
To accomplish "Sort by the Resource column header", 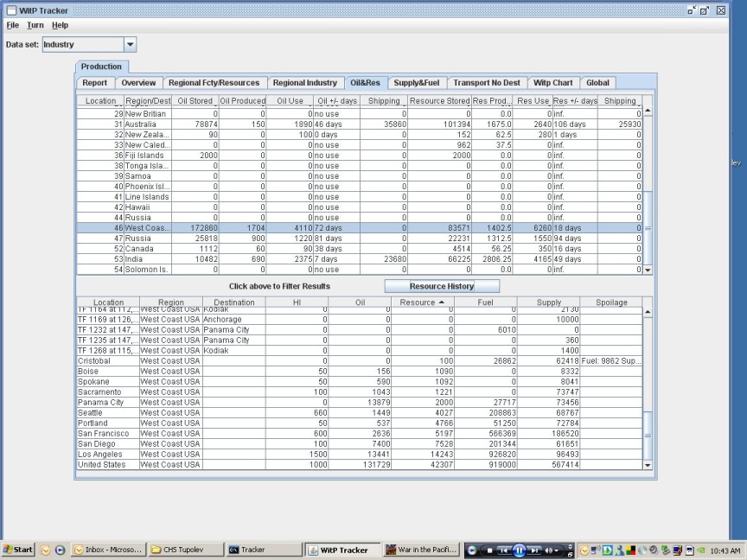I will click(x=419, y=302).
